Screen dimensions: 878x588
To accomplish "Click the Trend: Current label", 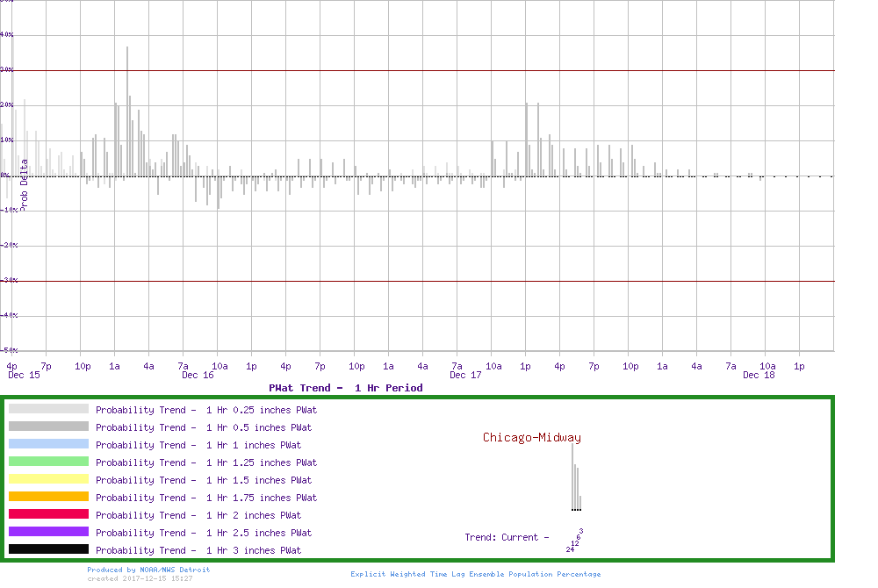I will (507, 537).
